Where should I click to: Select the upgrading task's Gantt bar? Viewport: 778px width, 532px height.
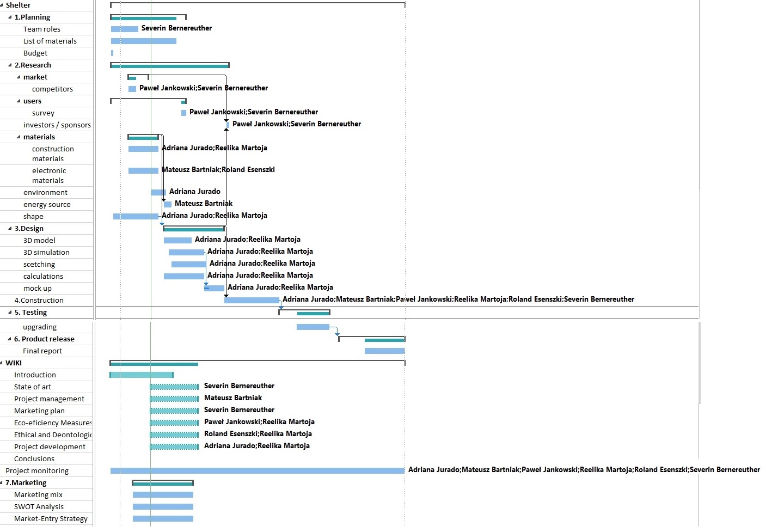pyautogui.click(x=313, y=327)
